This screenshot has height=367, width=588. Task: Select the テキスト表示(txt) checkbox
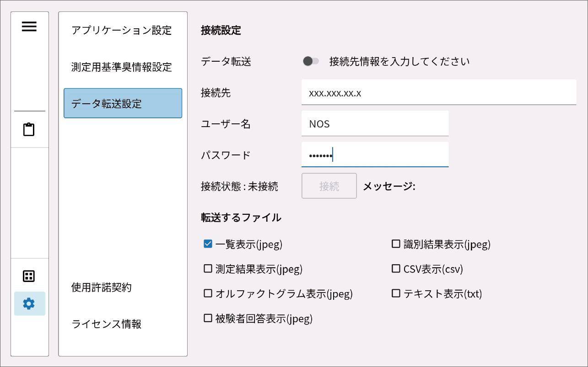(x=396, y=293)
